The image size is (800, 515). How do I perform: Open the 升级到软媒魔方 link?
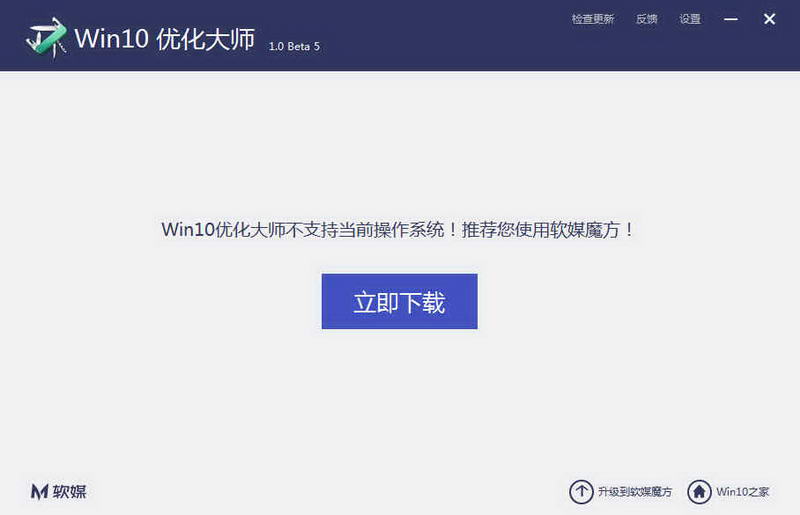(x=635, y=492)
